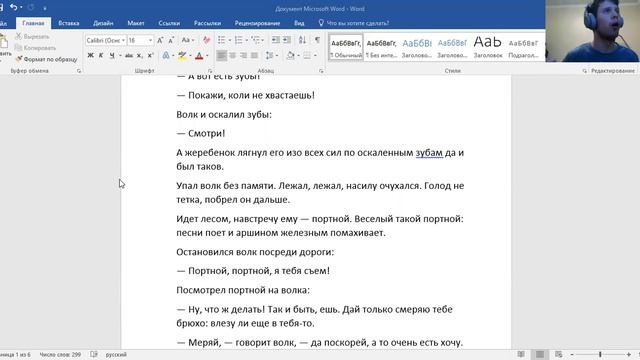Open Вставка ribbon tab
This screenshot has height=360, width=640.
69,23
